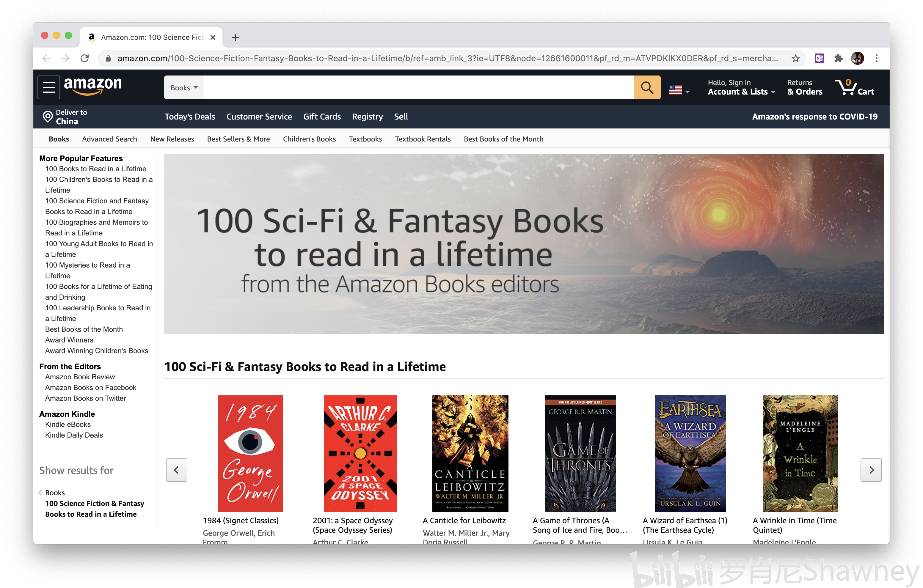Close the Amazon.com browser tab
This screenshot has width=923, height=588.
213,37
